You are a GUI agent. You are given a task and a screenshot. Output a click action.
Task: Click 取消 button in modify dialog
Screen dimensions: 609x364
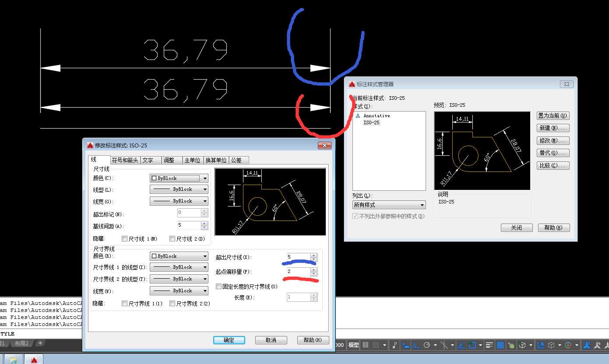[x=271, y=340]
